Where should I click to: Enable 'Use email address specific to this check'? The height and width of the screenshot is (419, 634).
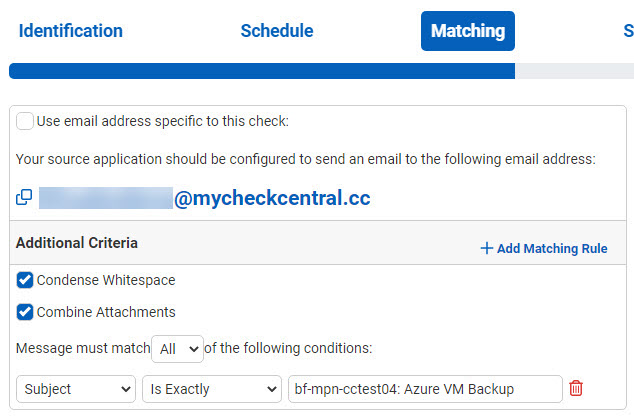25,121
